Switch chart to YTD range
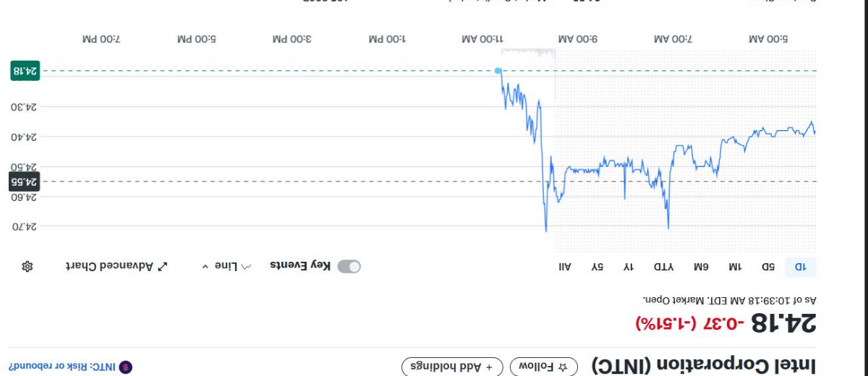 (x=664, y=266)
